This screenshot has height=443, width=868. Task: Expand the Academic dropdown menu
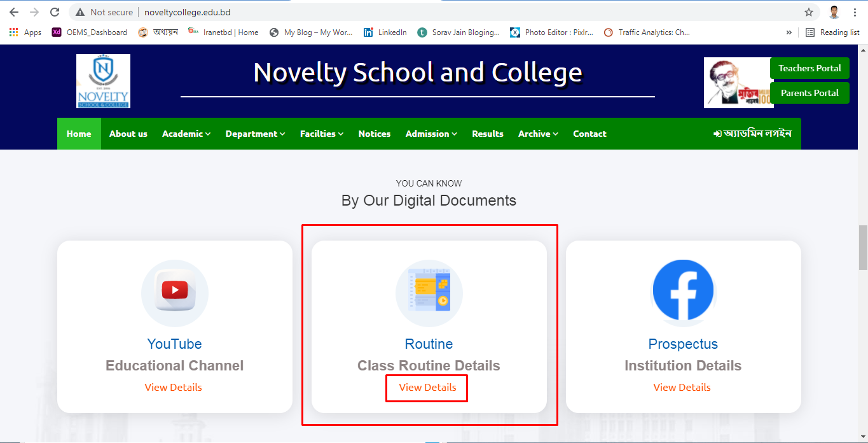[186, 134]
